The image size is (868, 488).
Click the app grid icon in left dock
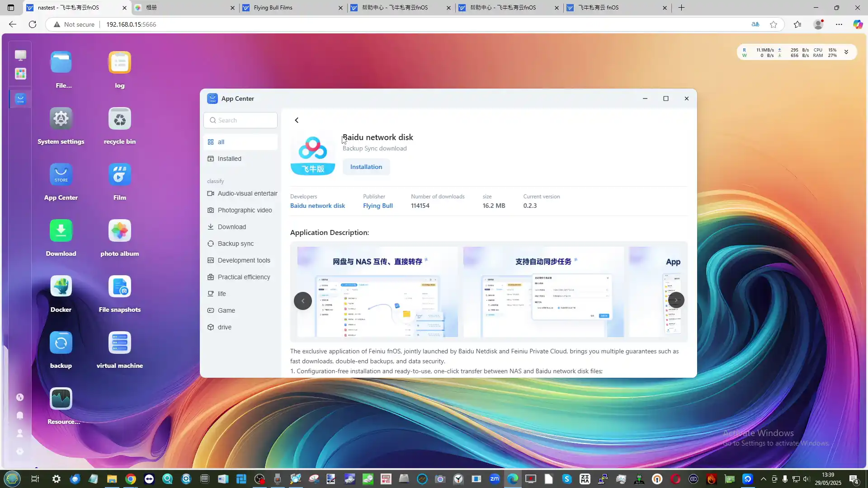point(20,74)
